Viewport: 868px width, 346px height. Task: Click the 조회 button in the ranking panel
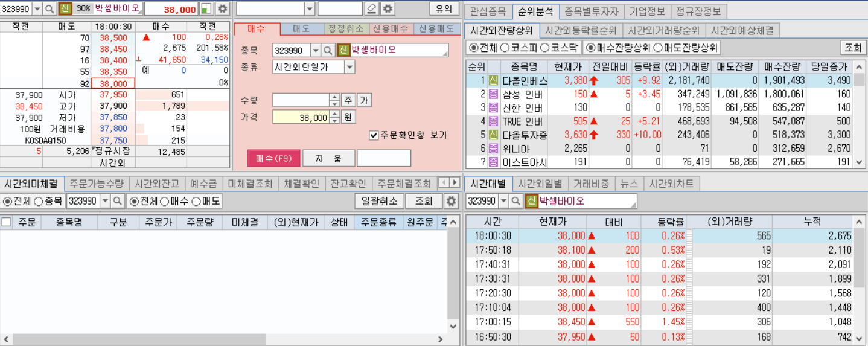853,48
